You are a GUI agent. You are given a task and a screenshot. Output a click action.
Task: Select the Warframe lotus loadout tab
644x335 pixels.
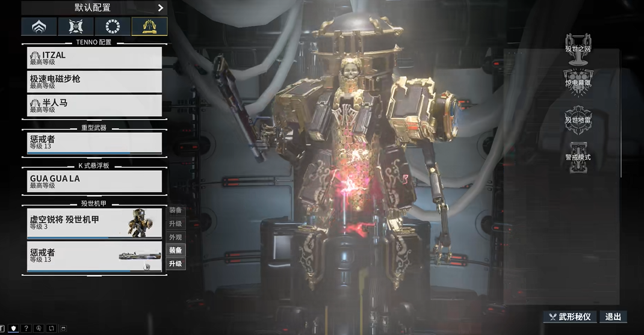[39, 26]
